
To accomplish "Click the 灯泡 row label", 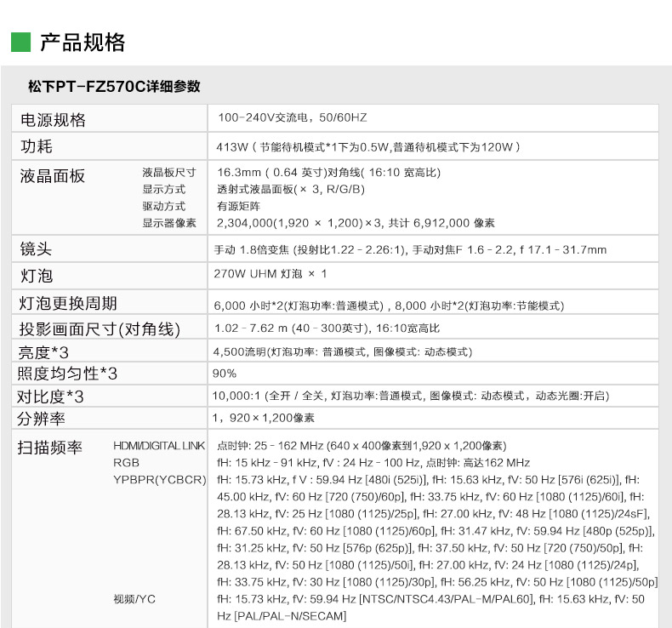I will click(x=37, y=276).
